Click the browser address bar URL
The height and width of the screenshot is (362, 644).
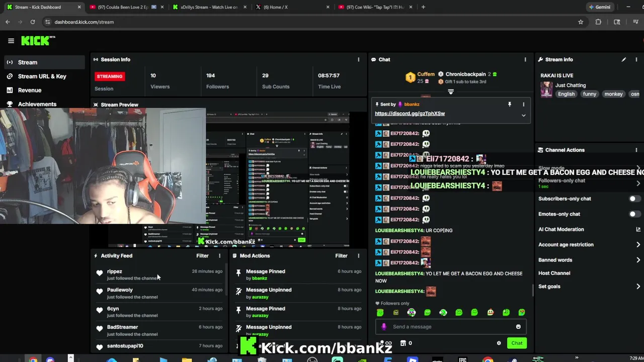(84, 22)
